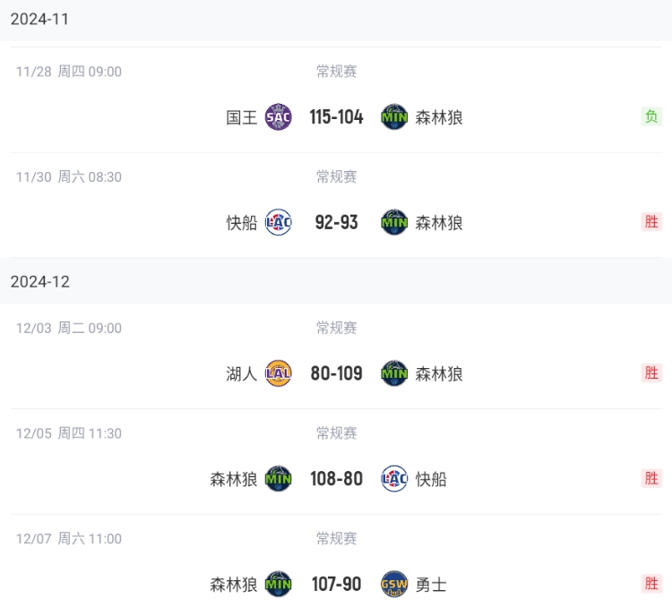Click the 国王 team name
This screenshot has width=672, height=616.
(242, 117)
